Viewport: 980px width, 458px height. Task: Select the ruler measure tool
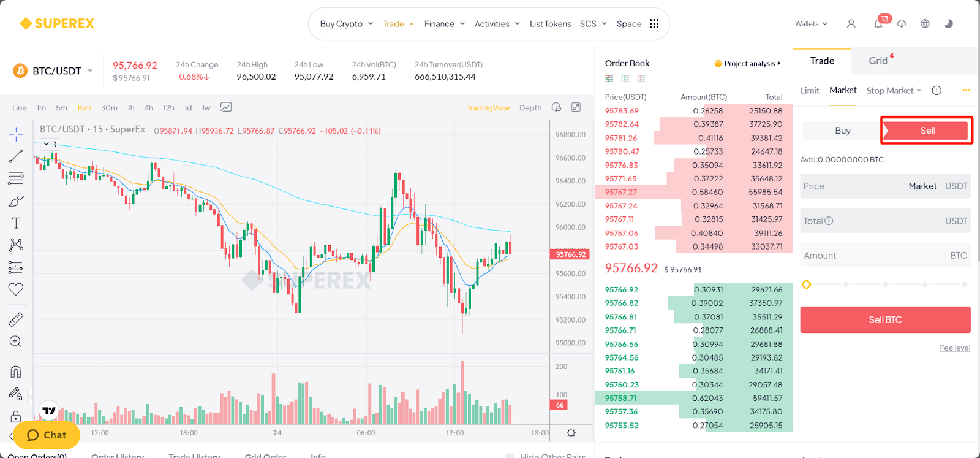(16, 319)
